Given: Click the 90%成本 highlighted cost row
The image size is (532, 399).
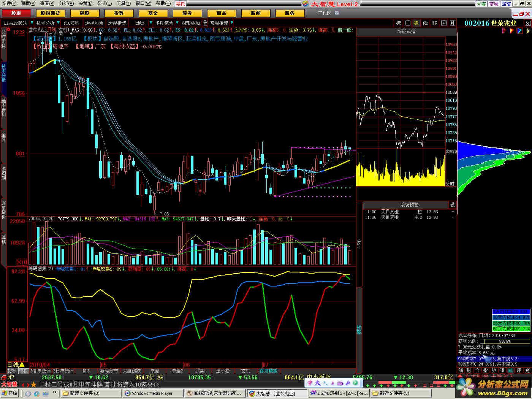Looking at the screenshot, I should pos(494,358).
